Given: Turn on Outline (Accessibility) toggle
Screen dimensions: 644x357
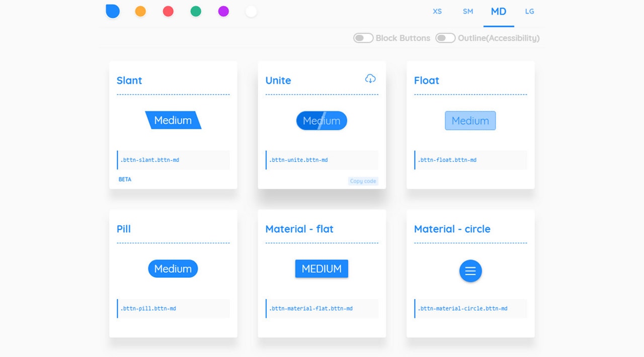Looking at the screenshot, I should point(445,38).
